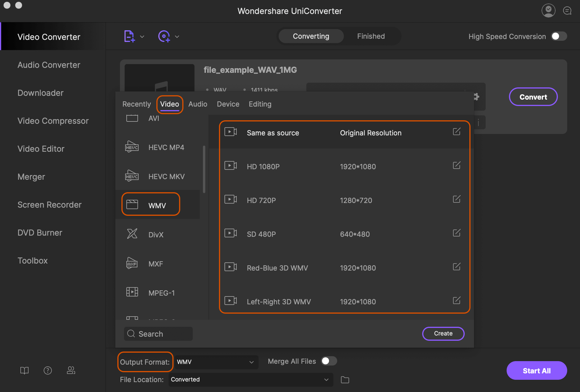The image size is (580, 392).
Task: Switch to the Editing tab
Action: 260,104
